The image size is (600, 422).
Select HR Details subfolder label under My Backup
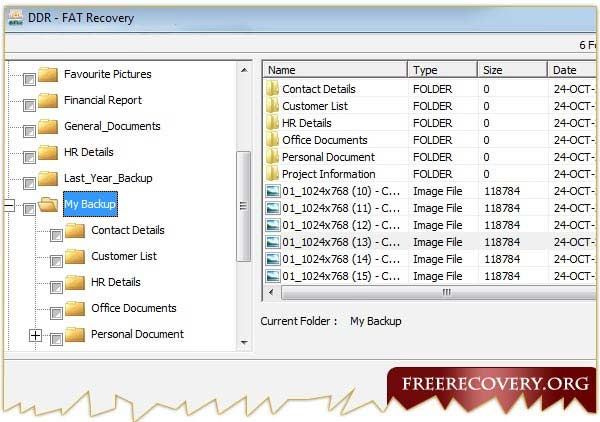point(116,282)
